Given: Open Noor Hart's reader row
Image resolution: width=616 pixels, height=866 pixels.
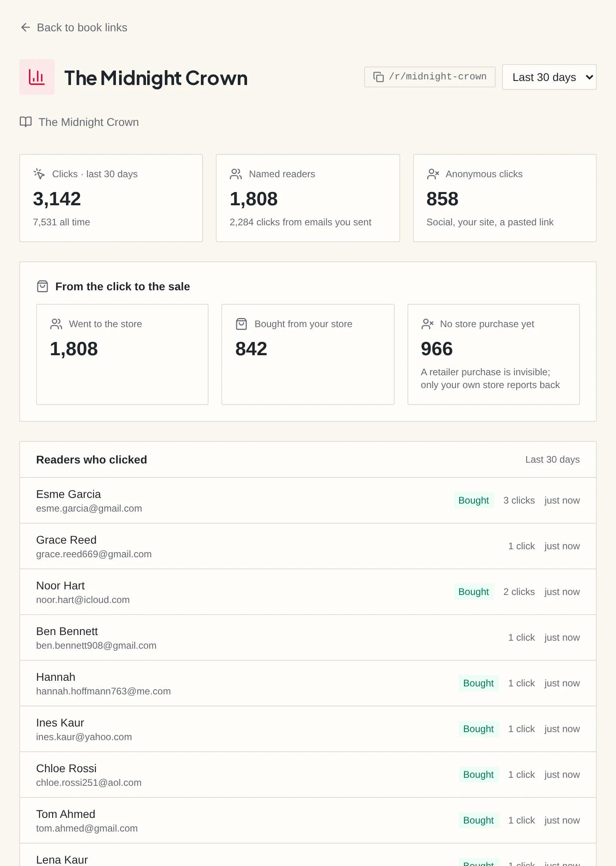Looking at the screenshot, I should [308, 592].
